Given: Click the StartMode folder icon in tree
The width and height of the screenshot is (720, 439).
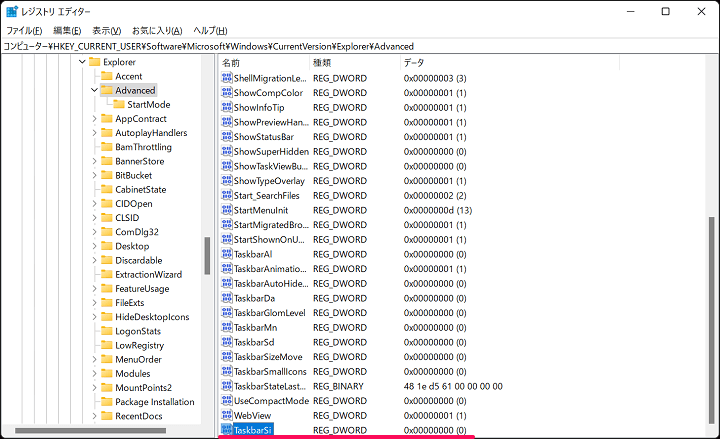Looking at the screenshot, I should 118,105.
